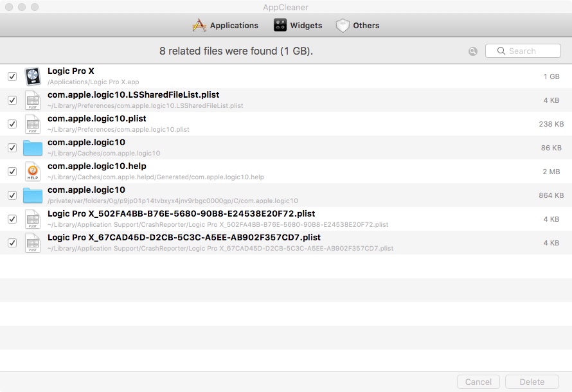The image size is (572, 392).
Task: Click the 2 MB size value
Action: click(551, 172)
